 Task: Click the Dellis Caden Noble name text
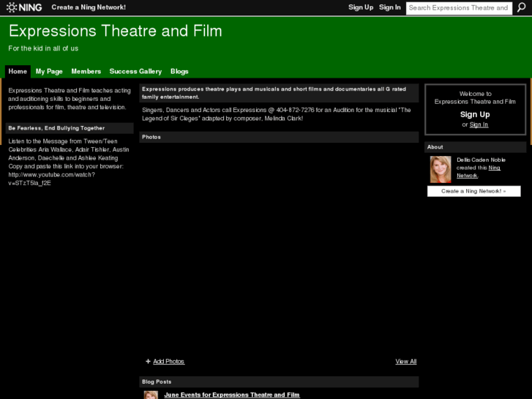coord(481,160)
